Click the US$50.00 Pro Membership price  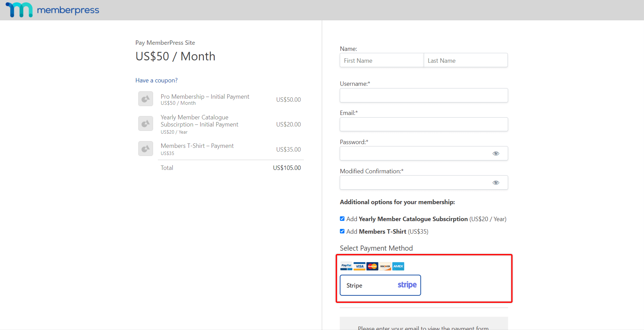pyautogui.click(x=289, y=100)
